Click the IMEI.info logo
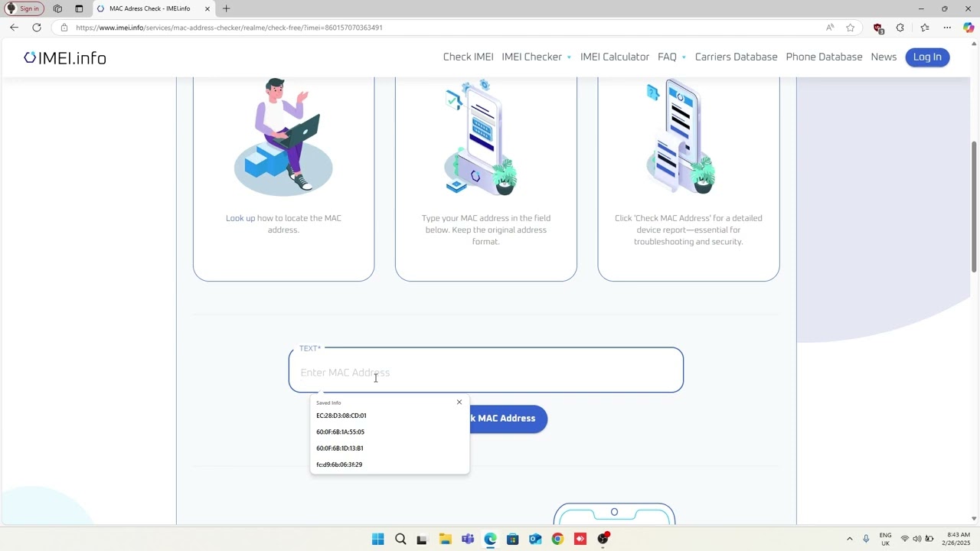This screenshot has height=551, width=980. (x=65, y=58)
